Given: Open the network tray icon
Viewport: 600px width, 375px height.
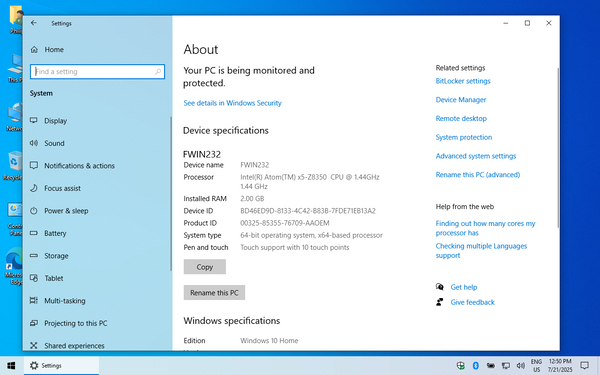Looking at the screenshot, I should [x=506, y=365].
